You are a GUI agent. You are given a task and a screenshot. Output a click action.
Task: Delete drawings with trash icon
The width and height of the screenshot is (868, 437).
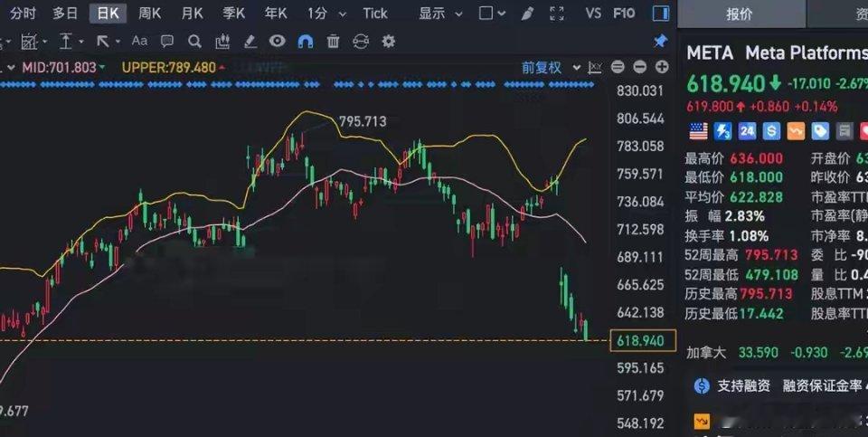click(333, 41)
